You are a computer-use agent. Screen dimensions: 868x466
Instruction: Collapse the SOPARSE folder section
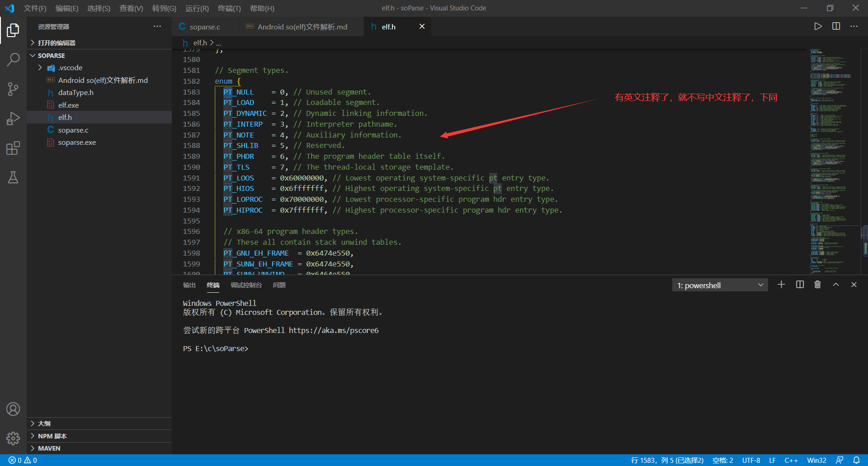[x=99, y=55]
